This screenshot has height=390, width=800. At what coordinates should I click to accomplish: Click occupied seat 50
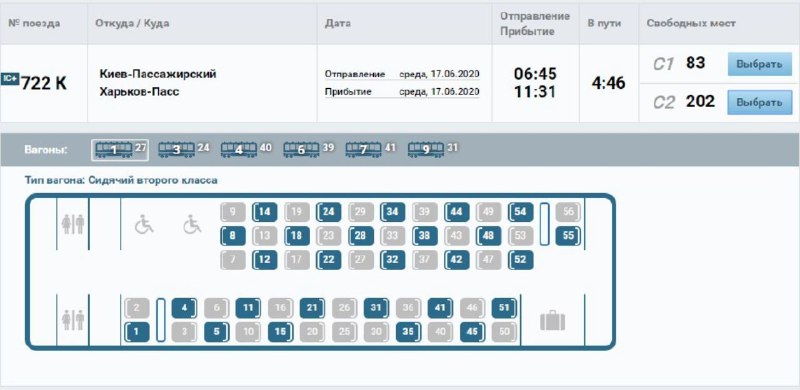tap(504, 332)
